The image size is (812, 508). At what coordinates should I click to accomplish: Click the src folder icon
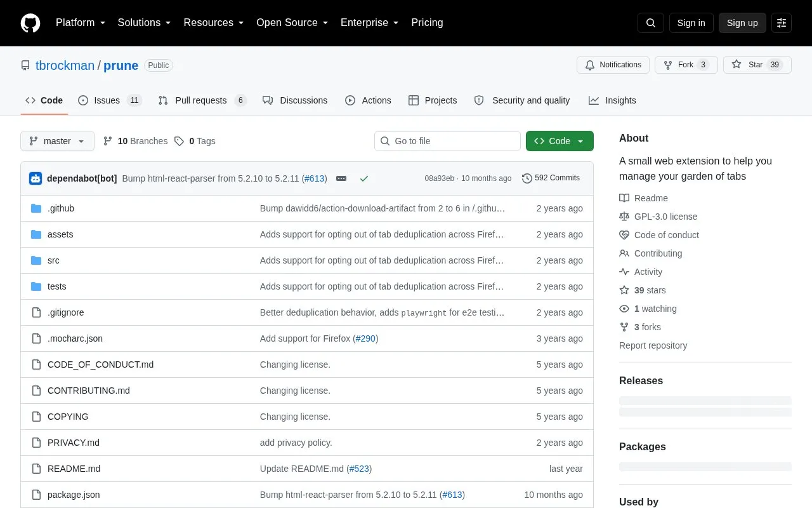point(36,260)
